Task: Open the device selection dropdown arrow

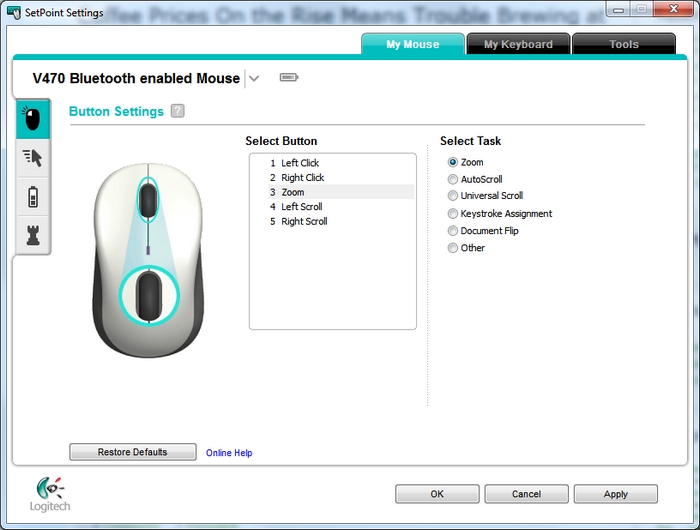Action: [x=254, y=79]
